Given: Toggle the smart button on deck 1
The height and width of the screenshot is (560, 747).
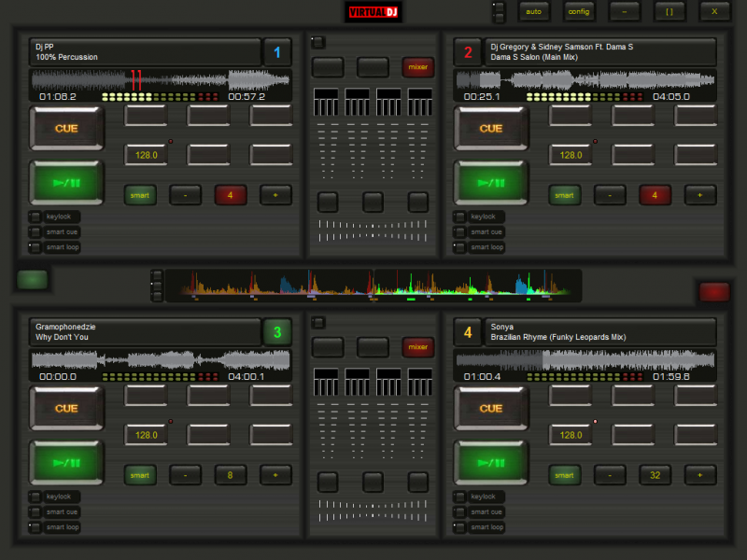Looking at the screenshot, I should [x=140, y=195].
